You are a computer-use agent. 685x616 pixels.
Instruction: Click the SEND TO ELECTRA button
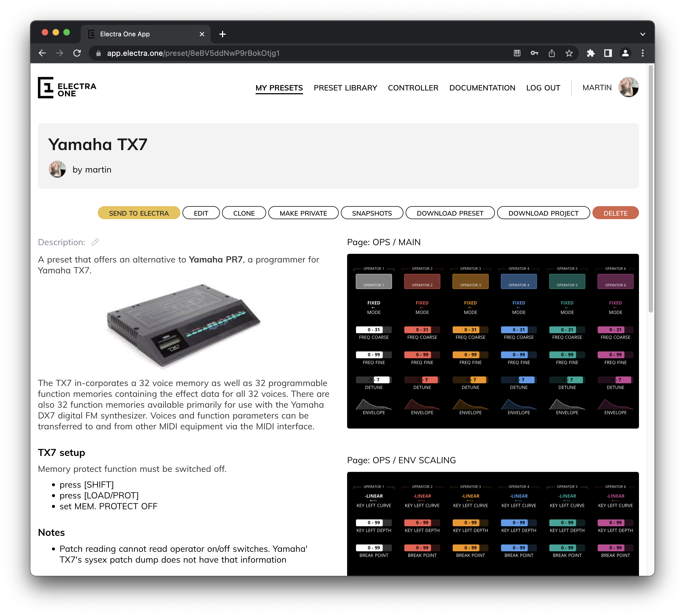[x=139, y=213]
